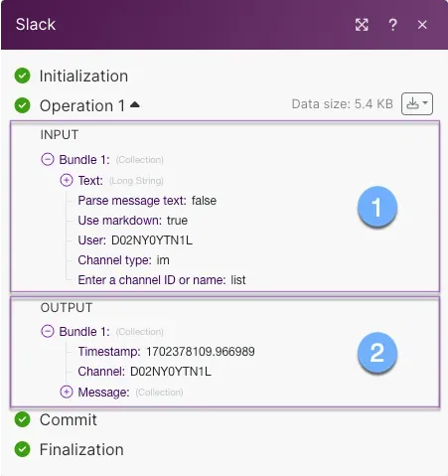Collapse Operation 1 using the arrow
The width and height of the screenshot is (448, 476).
pyautogui.click(x=135, y=105)
